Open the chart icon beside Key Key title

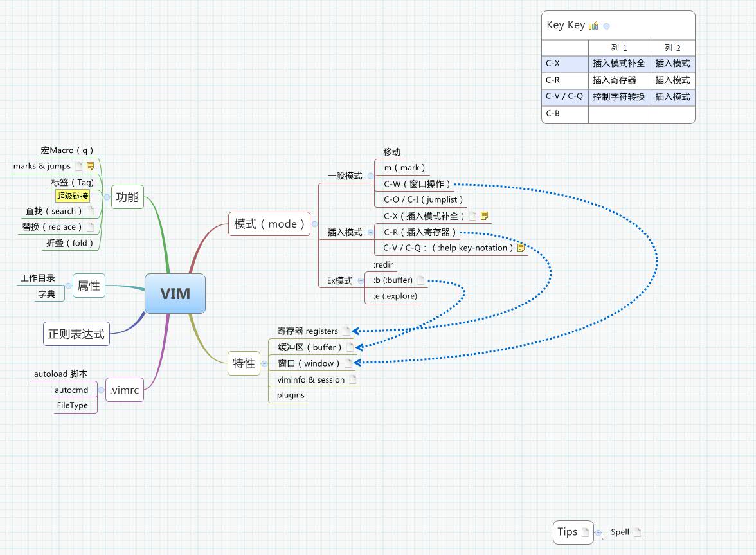[x=593, y=25]
